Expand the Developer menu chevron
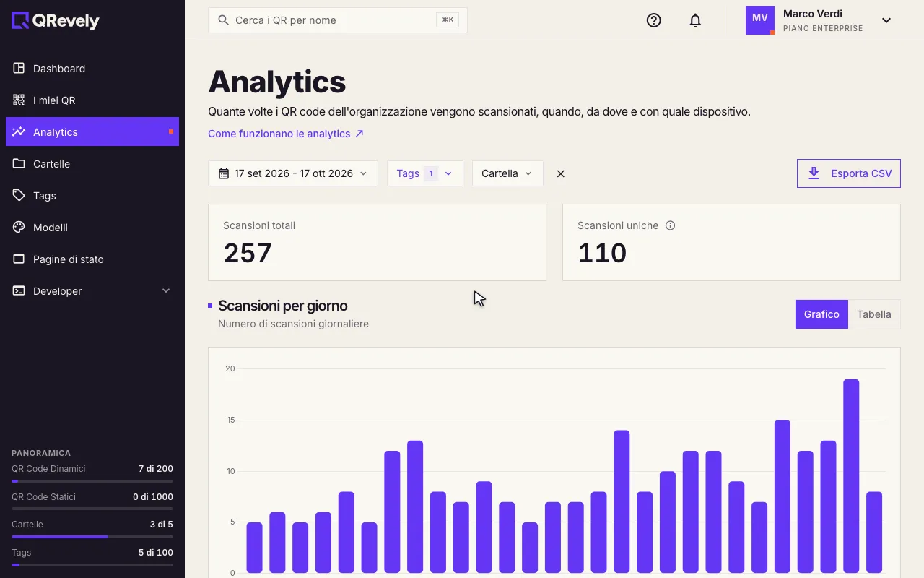The width and height of the screenshot is (924, 578). point(166,291)
